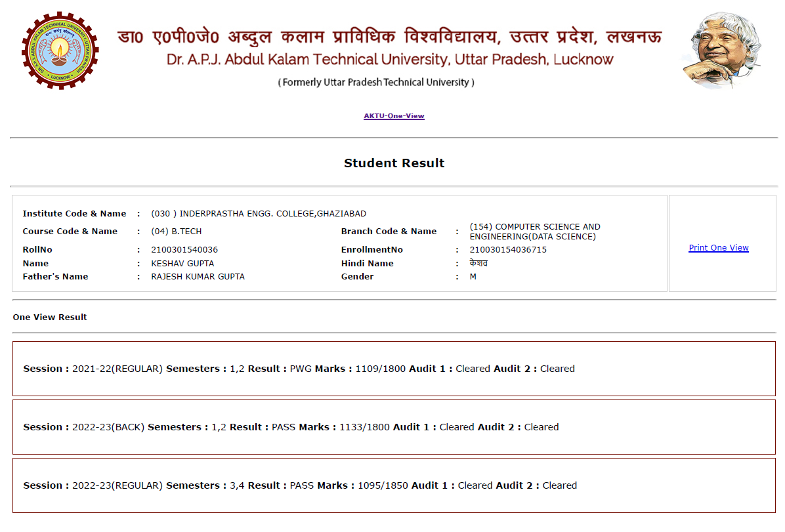Click the student name KESHAV GUPTA
Viewport: 785px width, 532px height.
[x=184, y=264]
